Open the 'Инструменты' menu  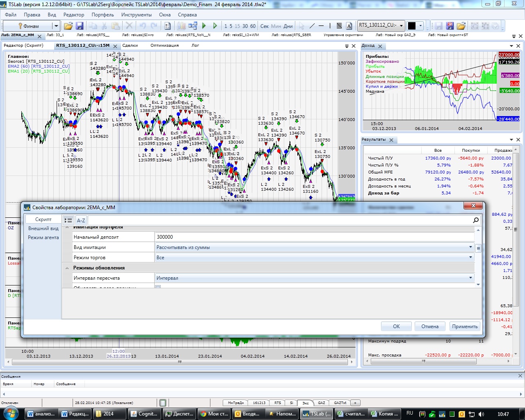point(136,15)
